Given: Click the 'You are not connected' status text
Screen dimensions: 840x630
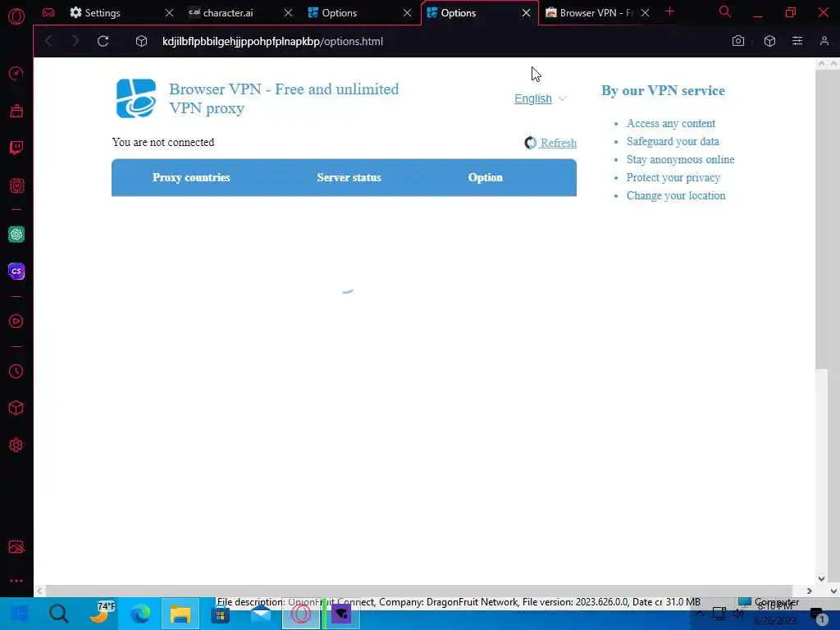Looking at the screenshot, I should pos(163,142).
